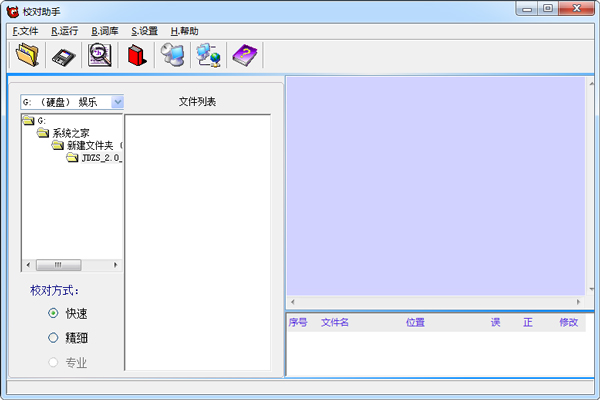Image resolution: width=600 pixels, height=400 pixels.
Task: Click inside the lavender text preview area
Action: pos(436,186)
